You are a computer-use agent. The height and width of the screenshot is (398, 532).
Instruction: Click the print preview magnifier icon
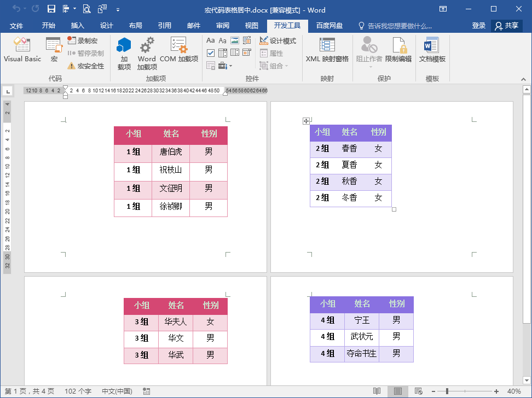tap(87, 9)
